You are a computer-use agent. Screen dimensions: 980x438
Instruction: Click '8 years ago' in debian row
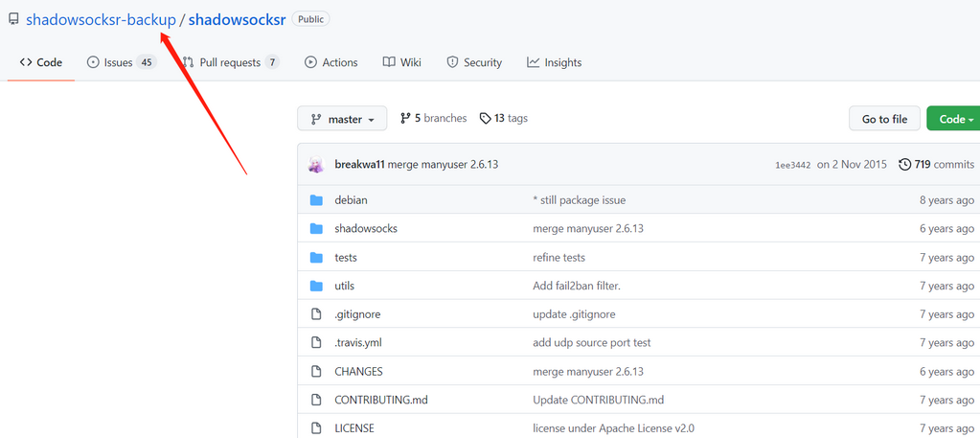[x=946, y=200]
